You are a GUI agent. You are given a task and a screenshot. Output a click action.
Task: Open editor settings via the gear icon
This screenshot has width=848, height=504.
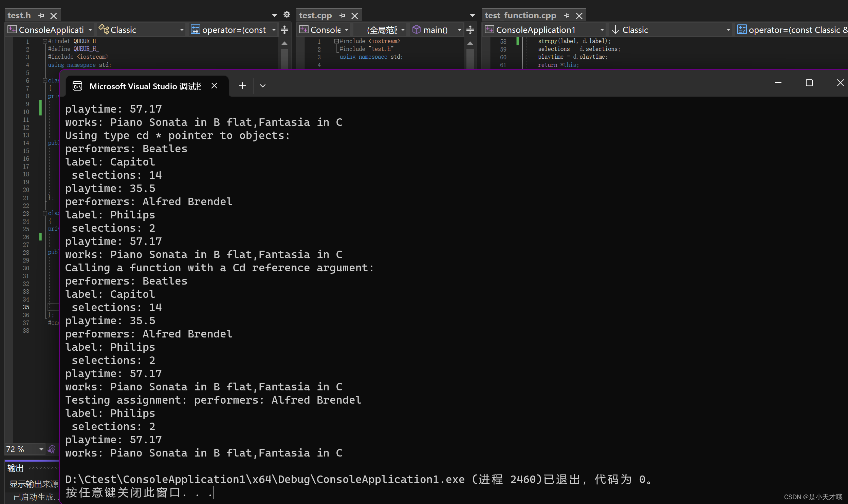coord(287,15)
